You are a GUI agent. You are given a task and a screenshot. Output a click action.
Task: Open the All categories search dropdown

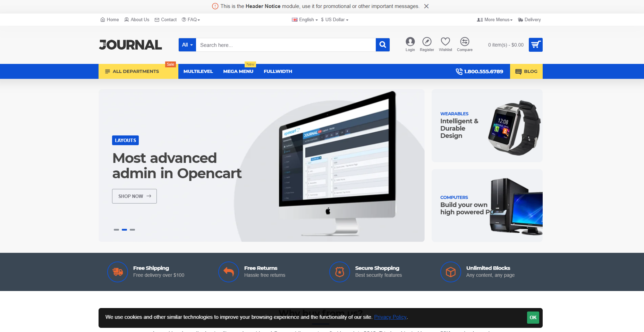point(187,45)
